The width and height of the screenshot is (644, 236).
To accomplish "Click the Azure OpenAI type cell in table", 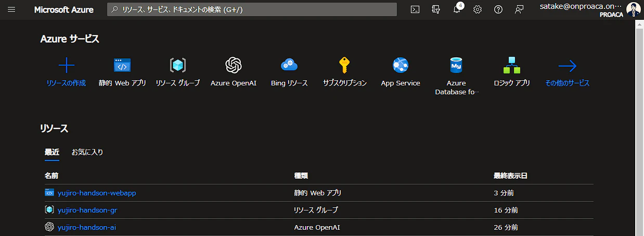I will tap(317, 227).
